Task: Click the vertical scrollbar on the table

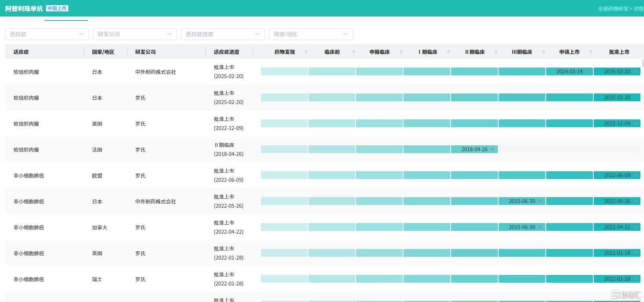Action: pyautogui.click(x=642, y=63)
